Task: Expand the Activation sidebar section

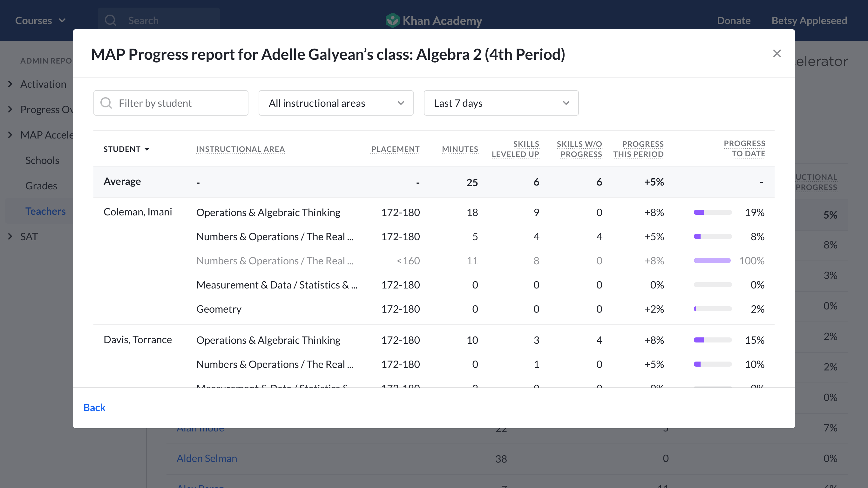Action: pyautogui.click(x=10, y=84)
